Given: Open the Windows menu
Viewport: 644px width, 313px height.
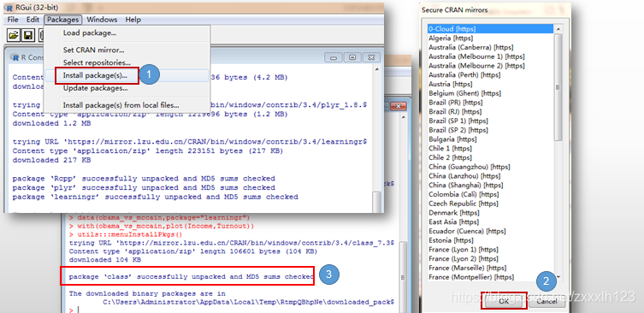Looking at the screenshot, I should pos(102,20).
